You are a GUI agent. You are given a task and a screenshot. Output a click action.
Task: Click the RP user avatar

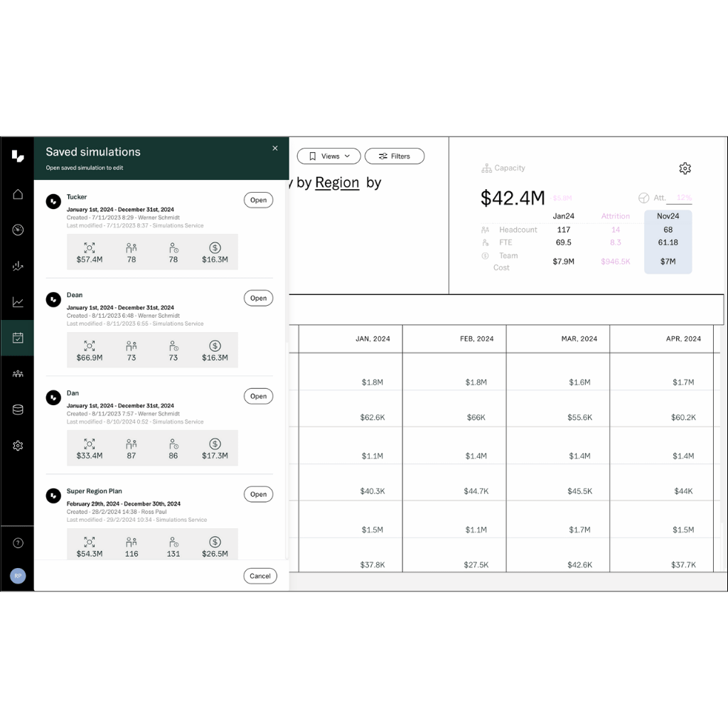18,576
